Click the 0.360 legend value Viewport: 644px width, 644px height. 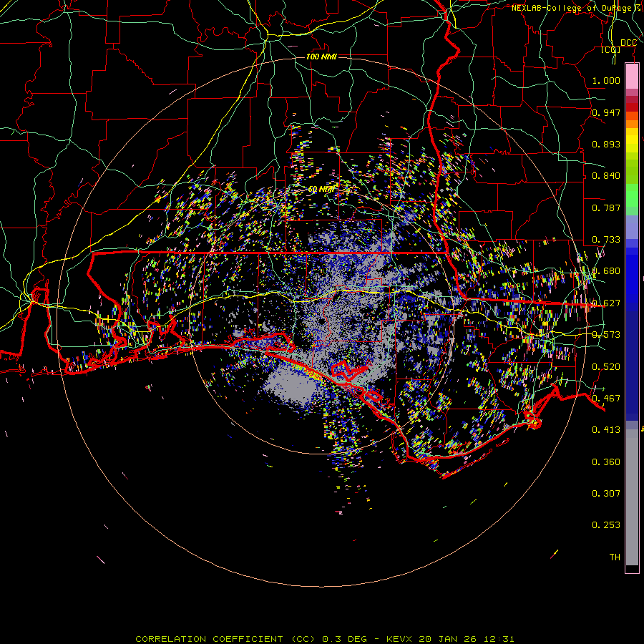[606, 462]
